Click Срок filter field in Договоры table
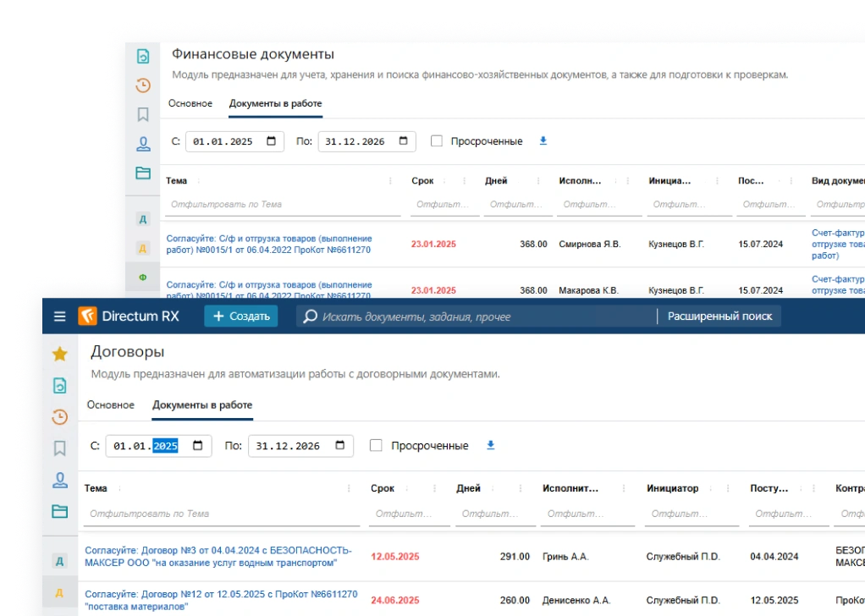The height and width of the screenshot is (616, 865). click(410, 514)
